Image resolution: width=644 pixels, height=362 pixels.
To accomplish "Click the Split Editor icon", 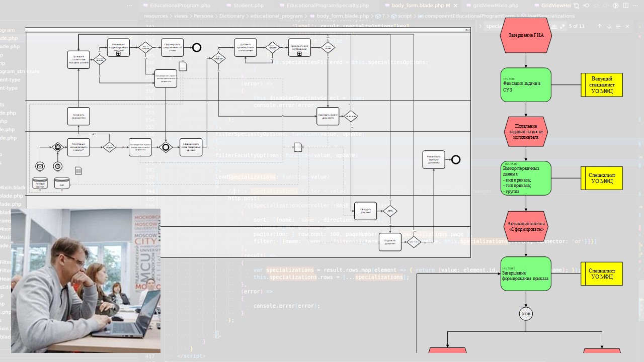I will tap(626, 6).
